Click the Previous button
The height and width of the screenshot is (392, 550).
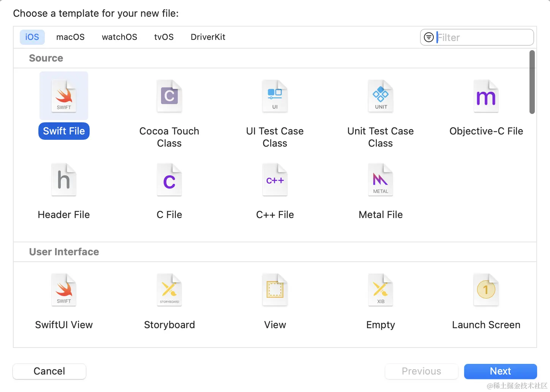[x=422, y=371]
